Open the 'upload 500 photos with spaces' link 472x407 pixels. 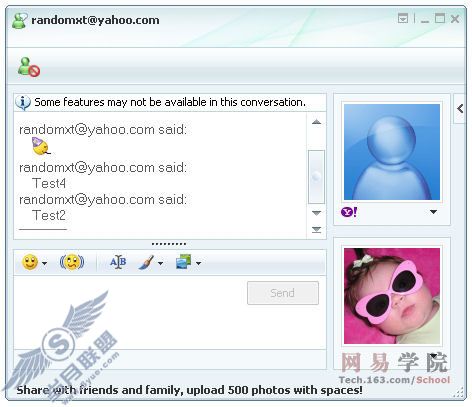point(189,390)
